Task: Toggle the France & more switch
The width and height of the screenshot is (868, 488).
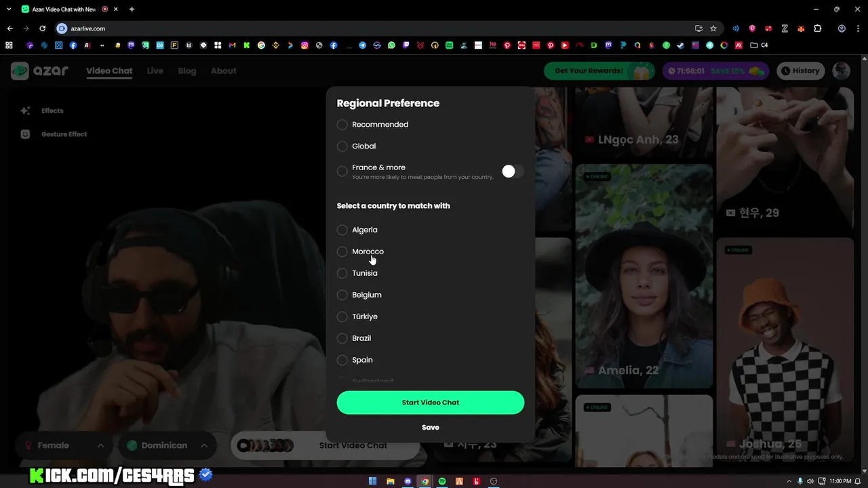Action: [513, 171]
